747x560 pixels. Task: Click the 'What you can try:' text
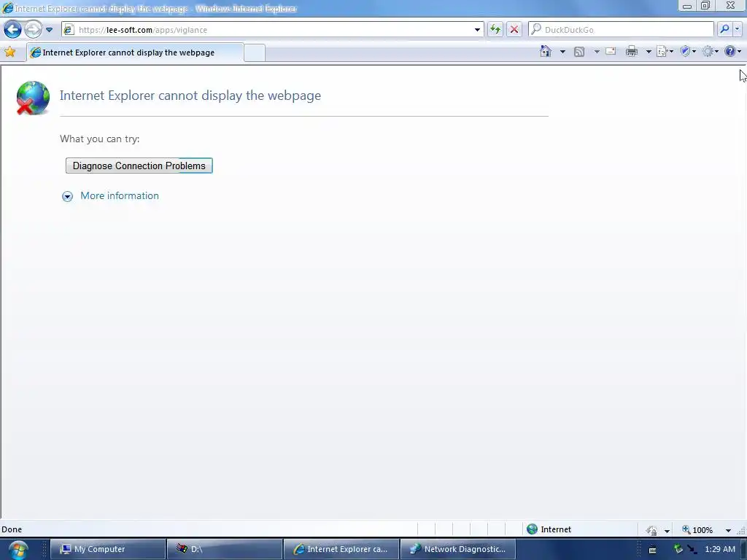pos(99,139)
